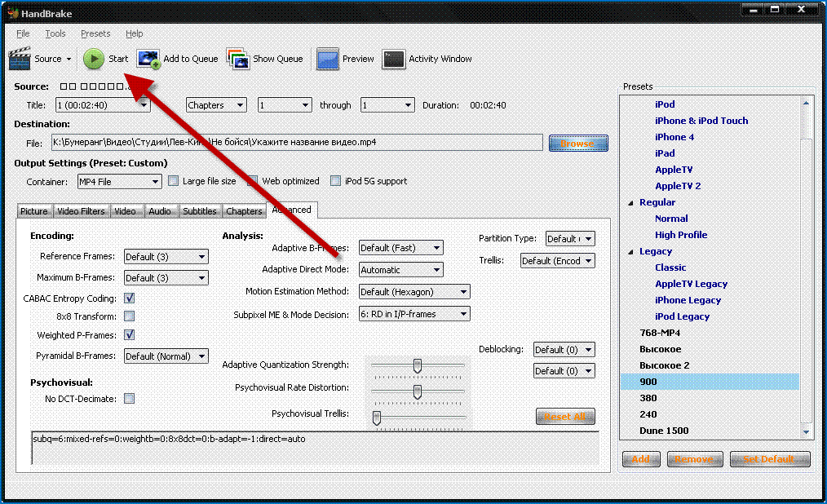Click the HandBrake app icon in title bar
Screen dimensions: 827x504
tap(13, 13)
